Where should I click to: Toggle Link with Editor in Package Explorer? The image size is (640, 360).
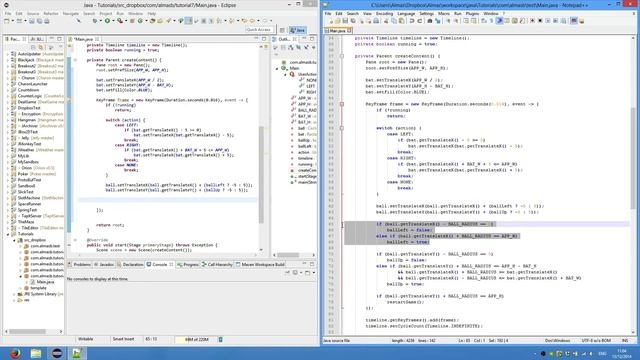point(40,47)
